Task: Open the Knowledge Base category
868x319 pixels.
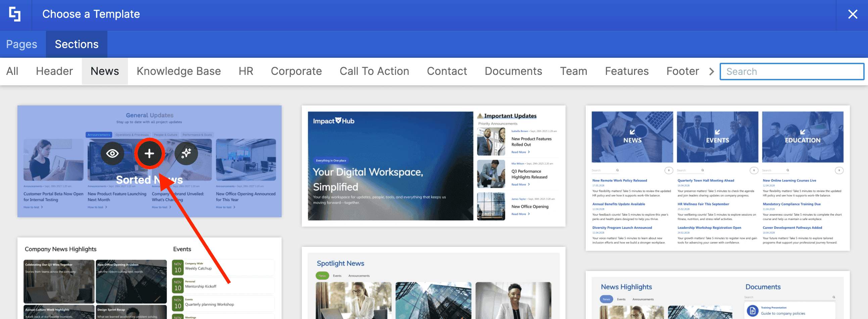Action: pos(179,71)
